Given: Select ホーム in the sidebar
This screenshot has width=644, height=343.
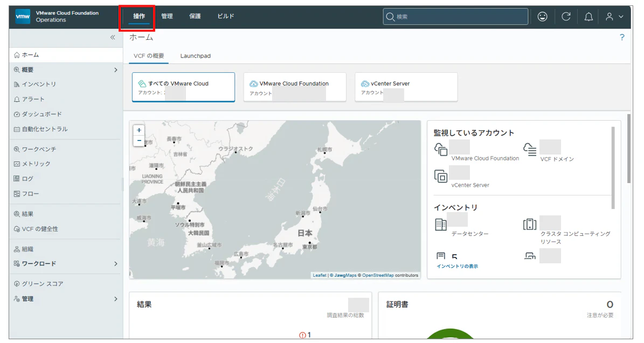Looking at the screenshot, I should click(x=66, y=55).
